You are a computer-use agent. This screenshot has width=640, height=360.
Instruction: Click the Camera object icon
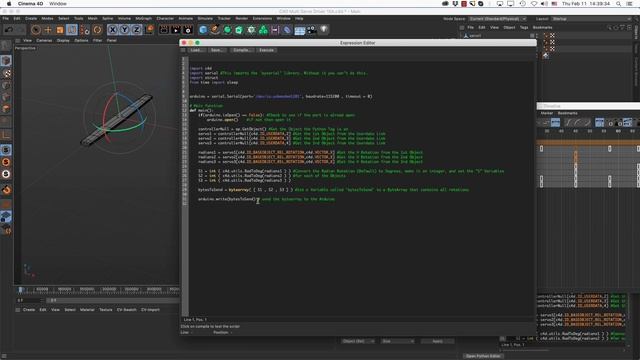pyautogui.click(x=311, y=30)
